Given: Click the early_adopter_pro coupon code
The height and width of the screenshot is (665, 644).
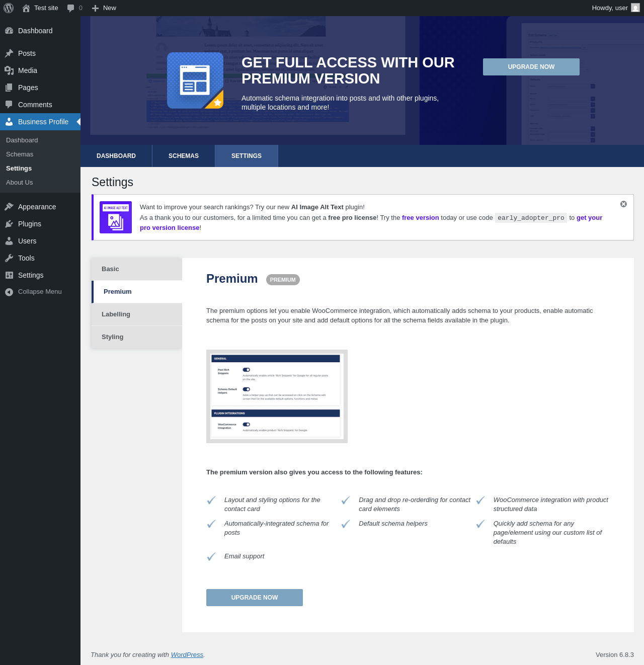Looking at the screenshot, I should [x=531, y=218].
